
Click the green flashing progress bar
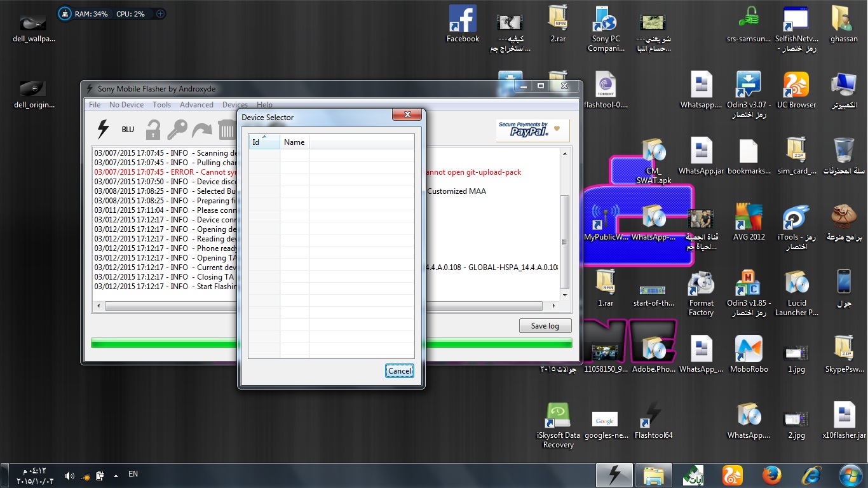[332, 343]
